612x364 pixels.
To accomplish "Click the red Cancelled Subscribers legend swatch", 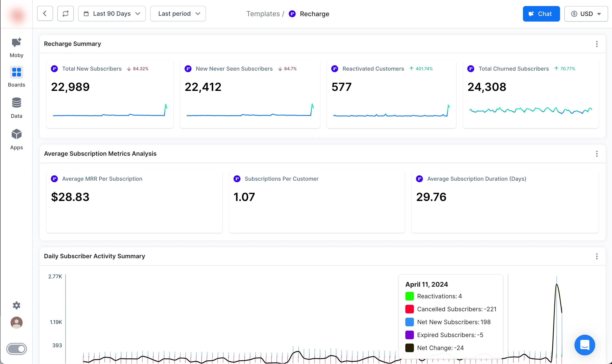I will pos(409,309).
